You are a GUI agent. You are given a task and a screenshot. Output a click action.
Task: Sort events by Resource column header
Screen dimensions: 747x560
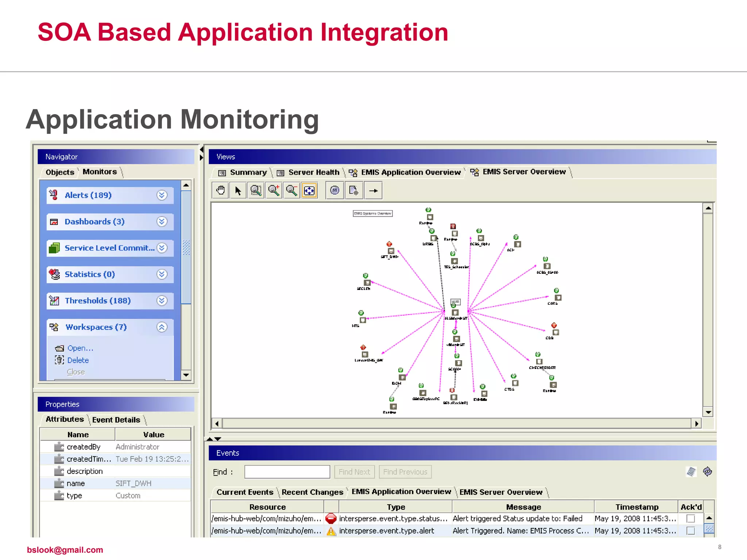coord(267,507)
